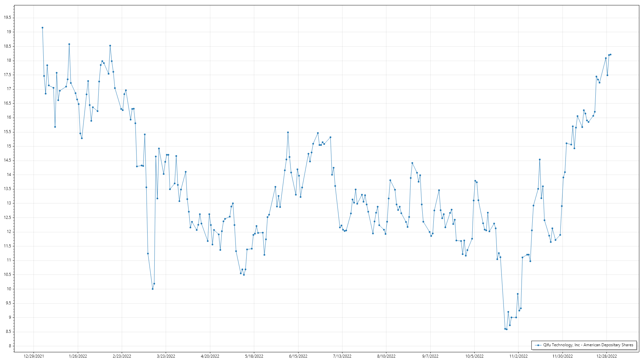
Task: Click the 3/23/2022 x-axis date label
Action: click(x=166, y=356)
